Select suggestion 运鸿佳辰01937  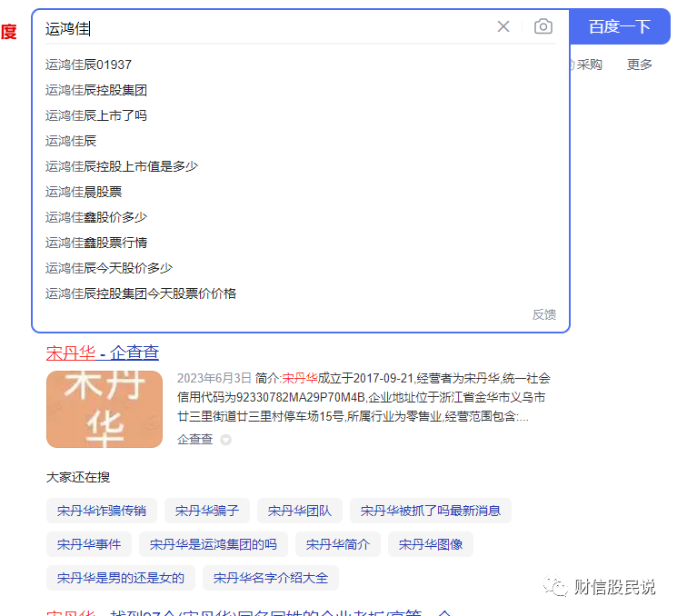(88, 65)
